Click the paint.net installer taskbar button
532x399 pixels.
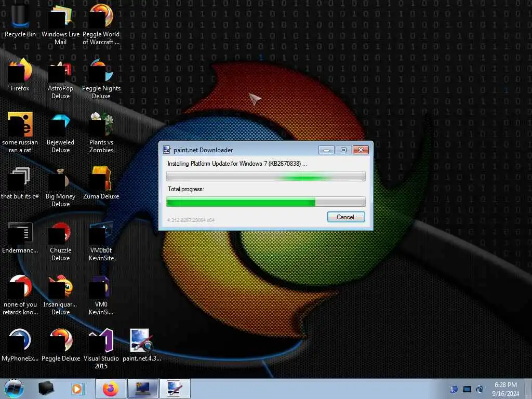click(175, 389)
